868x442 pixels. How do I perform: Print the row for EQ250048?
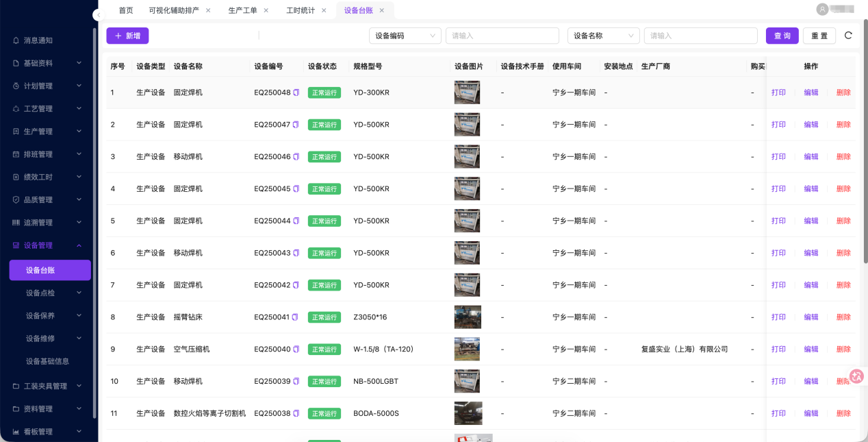pos(778,93)
